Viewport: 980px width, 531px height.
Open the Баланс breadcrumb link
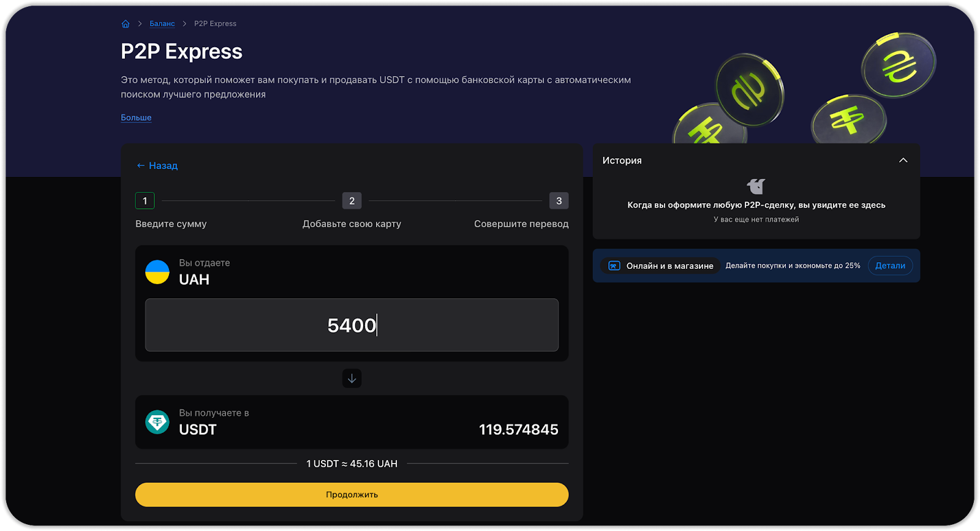[x=162, y=24]
